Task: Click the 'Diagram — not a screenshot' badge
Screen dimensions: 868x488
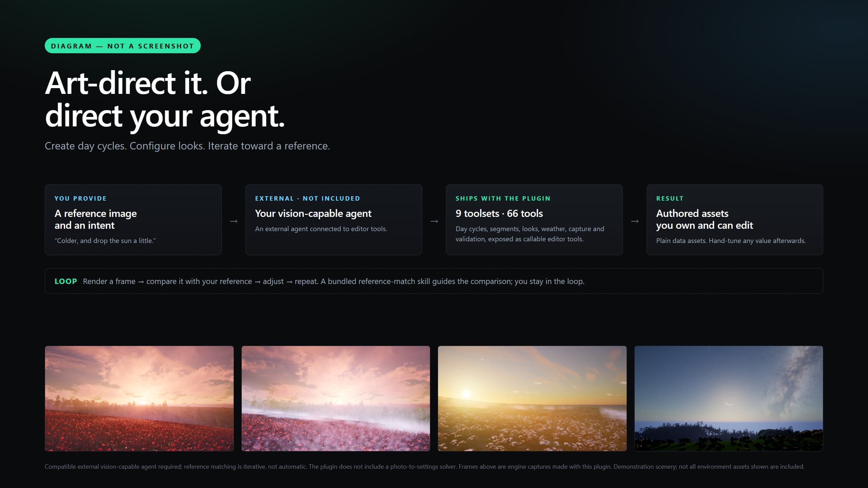Action: 122,46
